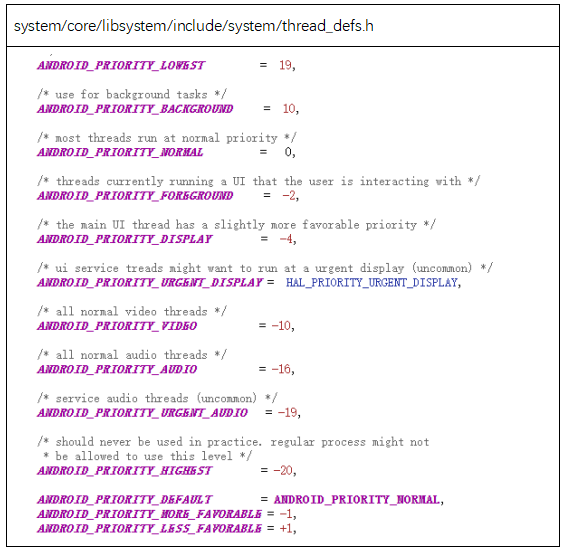Click the comment about main UI thread priority
The width and height of the screenshot is (565, 552).
(236, 225)
